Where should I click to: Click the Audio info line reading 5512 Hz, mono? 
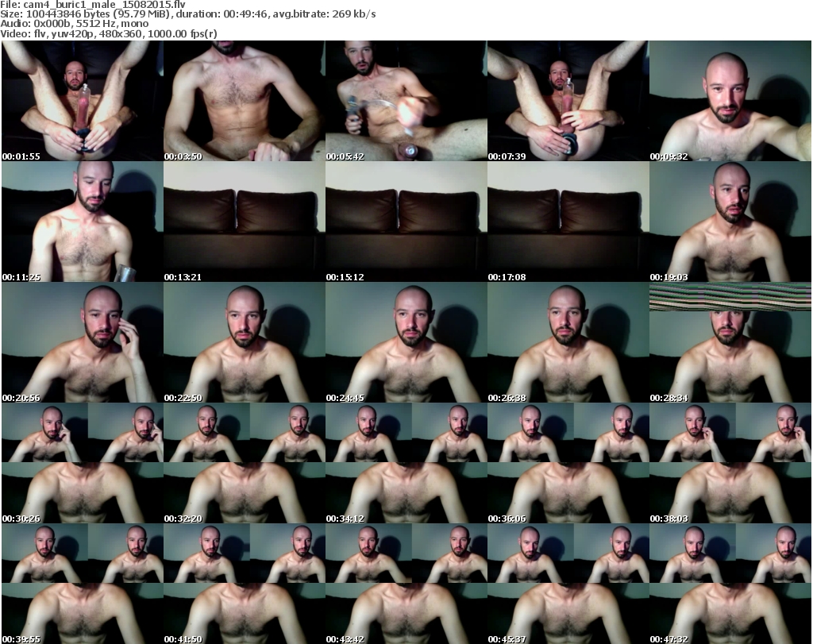tap(74, 24)
